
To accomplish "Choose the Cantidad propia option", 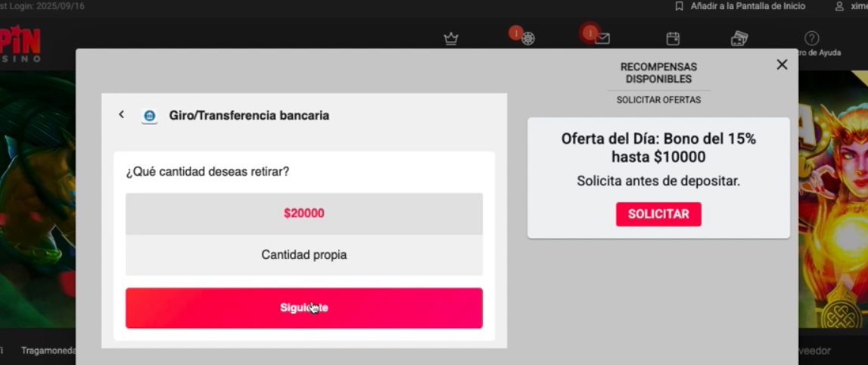I will 304,254.
